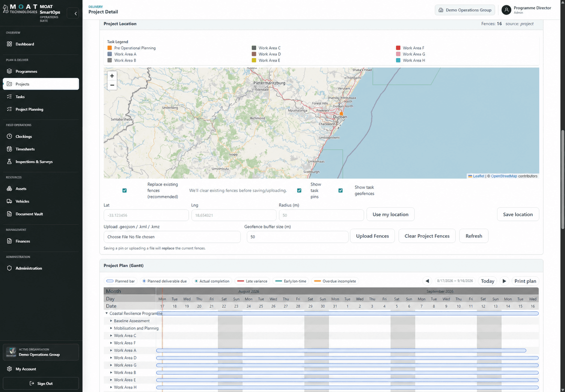The image size is (565, 392).
Task: Expand Mobilisation and Planning row
Action: (111, 328)
